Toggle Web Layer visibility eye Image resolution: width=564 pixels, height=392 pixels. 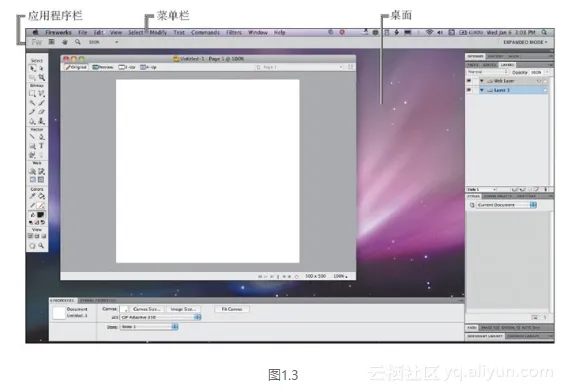[469, 81]
